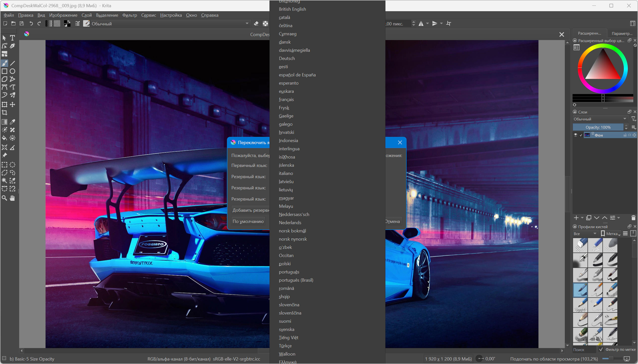This screenshot has width=638, height=364.
Task: Toggle the Фон layer checkmark
Action: (581, 135)
